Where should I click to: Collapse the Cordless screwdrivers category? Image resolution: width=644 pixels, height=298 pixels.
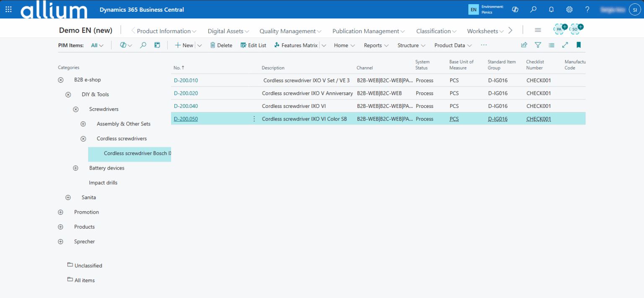coord(83,139)
